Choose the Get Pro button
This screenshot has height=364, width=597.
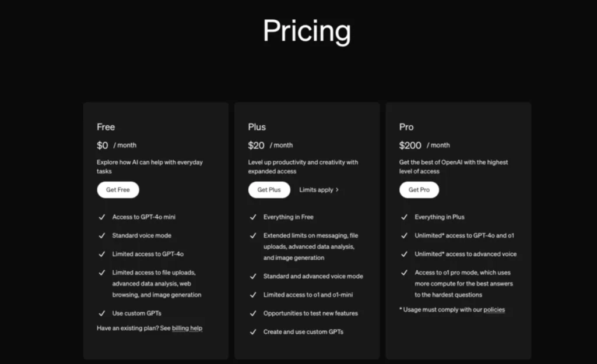(419, 190)
